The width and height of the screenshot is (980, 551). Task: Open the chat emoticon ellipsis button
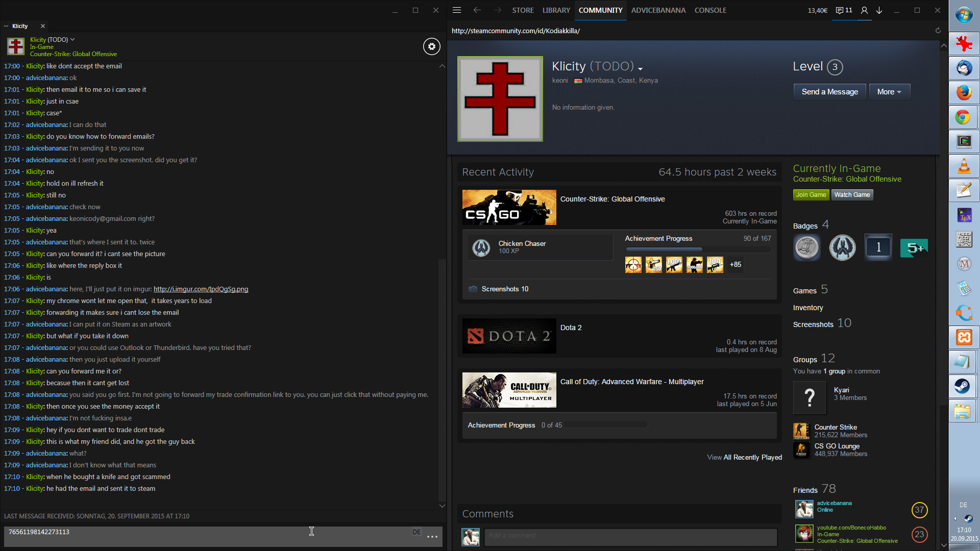(x=432, y=537)
